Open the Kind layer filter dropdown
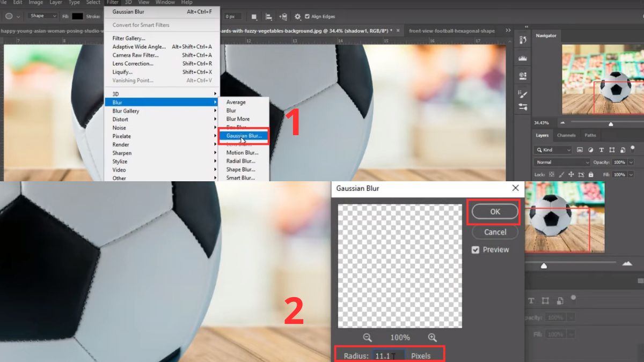 click(x=553, y=150)
